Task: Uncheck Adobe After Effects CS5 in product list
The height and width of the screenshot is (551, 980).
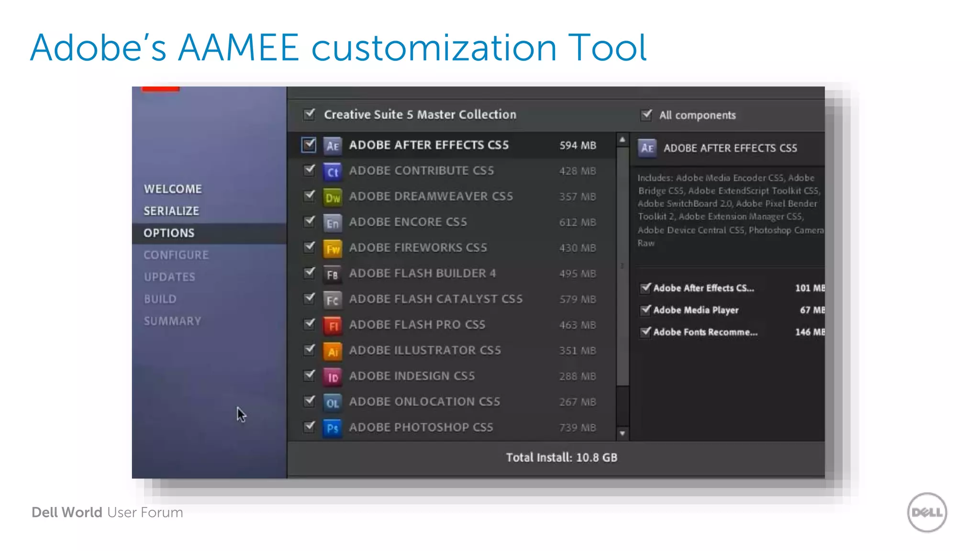Action: point(309,145)
